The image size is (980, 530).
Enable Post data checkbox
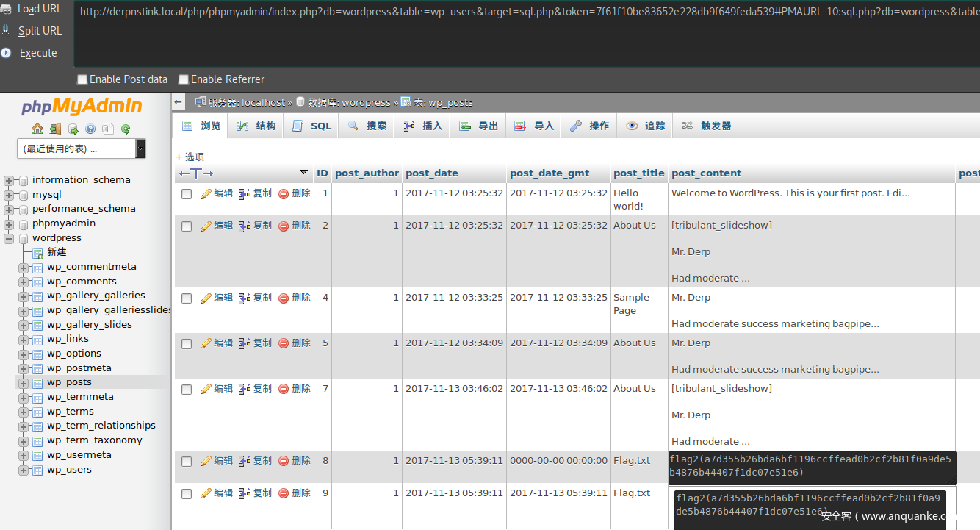coord(82,79)
